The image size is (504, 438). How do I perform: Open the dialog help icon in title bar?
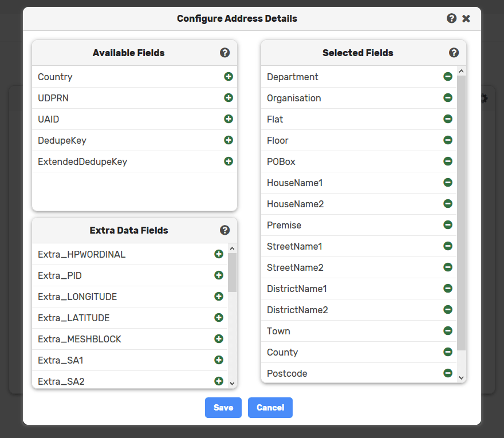[x=452, y=18]
